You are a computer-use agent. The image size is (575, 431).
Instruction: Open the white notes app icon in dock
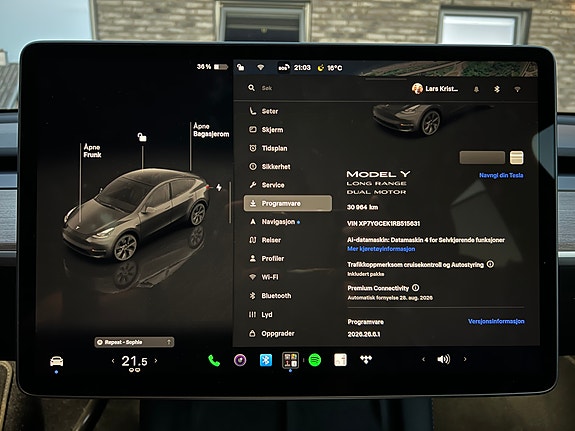pos(340,360)
